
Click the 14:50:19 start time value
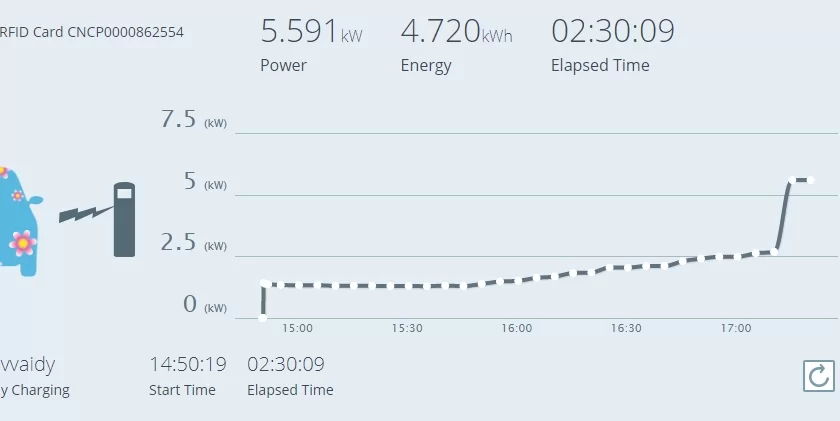[x=188, y=364]
